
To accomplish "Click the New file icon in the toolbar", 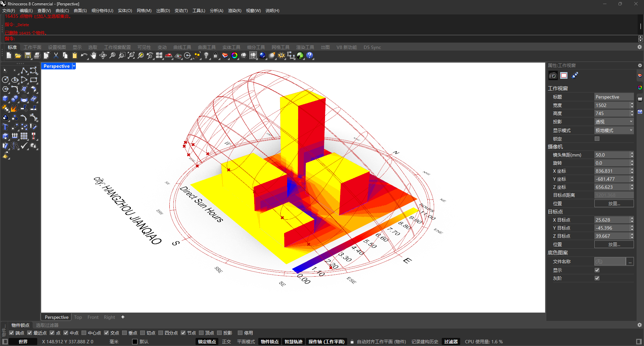I will pos(9,56).
